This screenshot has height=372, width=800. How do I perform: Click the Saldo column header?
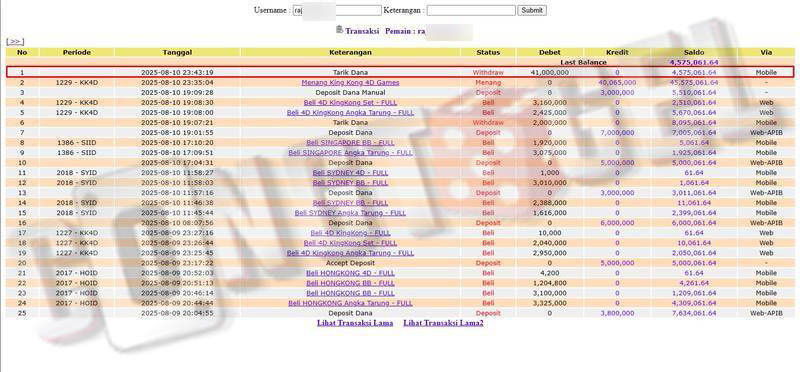(694, 52)
